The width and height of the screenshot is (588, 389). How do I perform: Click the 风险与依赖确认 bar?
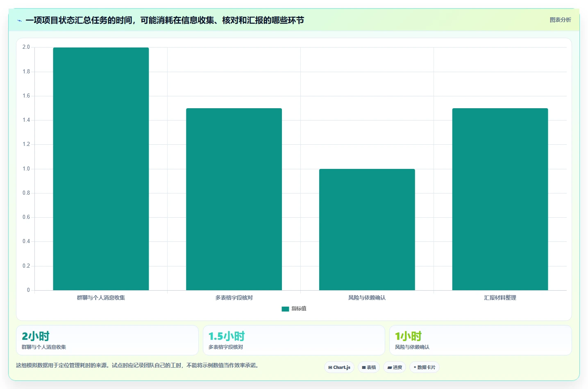tap(367, 230)
